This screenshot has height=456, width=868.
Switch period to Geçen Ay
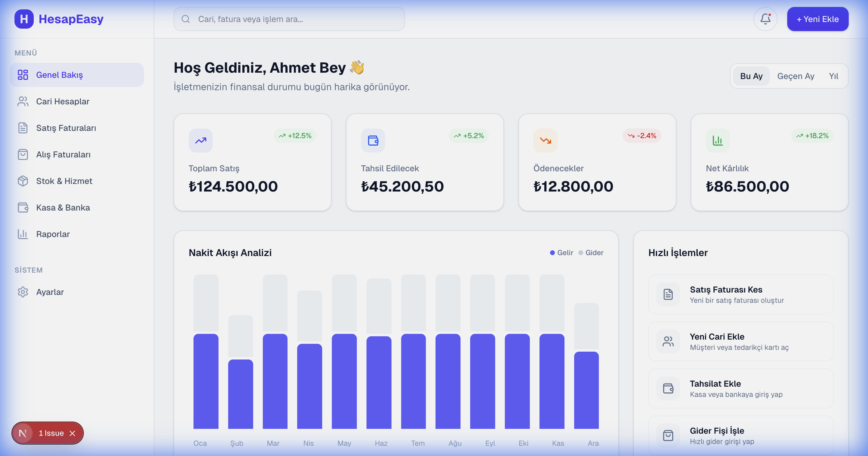(796, 76)
